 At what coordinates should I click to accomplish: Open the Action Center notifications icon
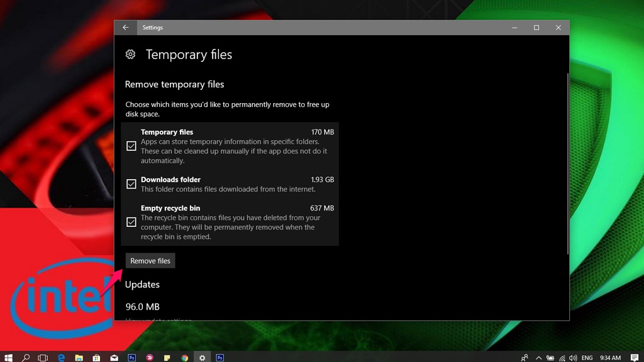[635, 358]
